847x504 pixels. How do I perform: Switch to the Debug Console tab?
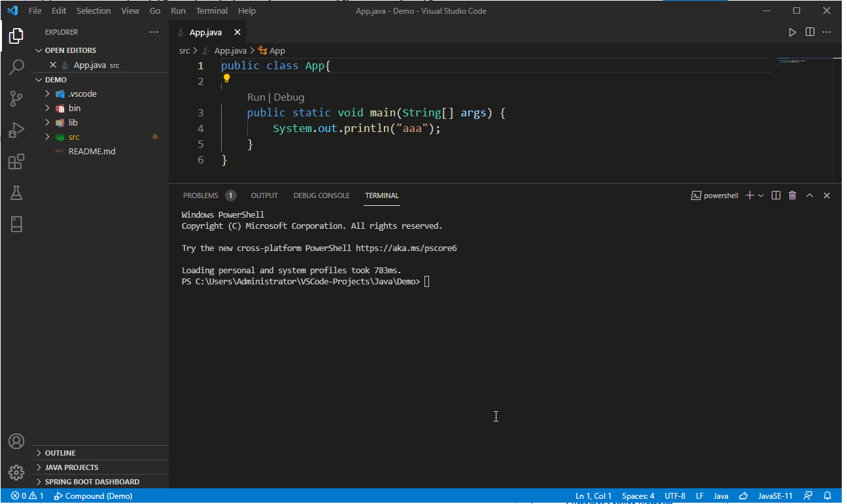[321, 195]
